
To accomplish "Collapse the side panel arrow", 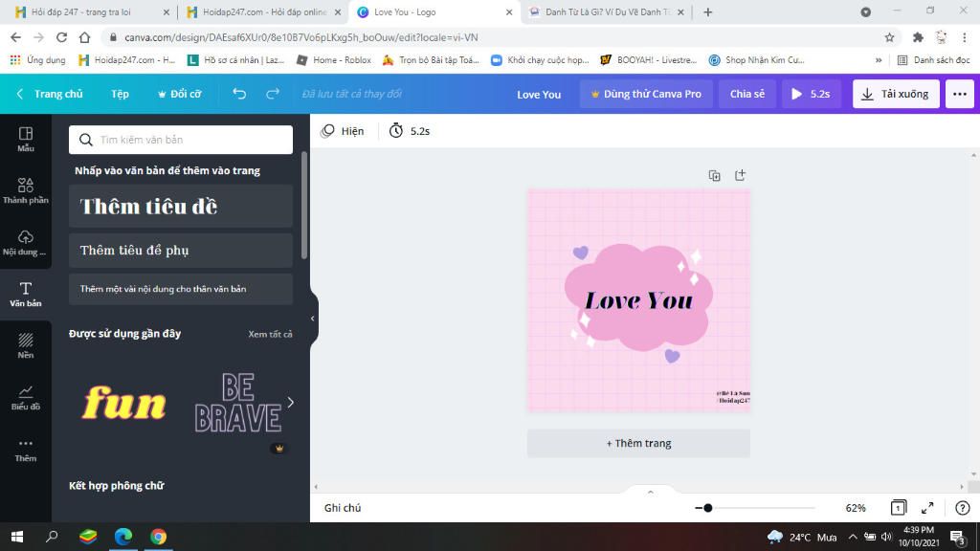I will click(313, 319).
